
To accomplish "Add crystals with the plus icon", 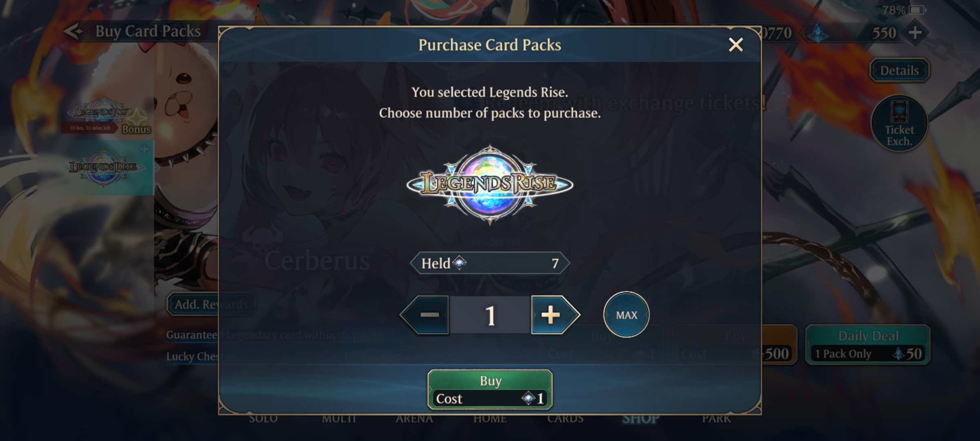I will [x=915, y=33].
